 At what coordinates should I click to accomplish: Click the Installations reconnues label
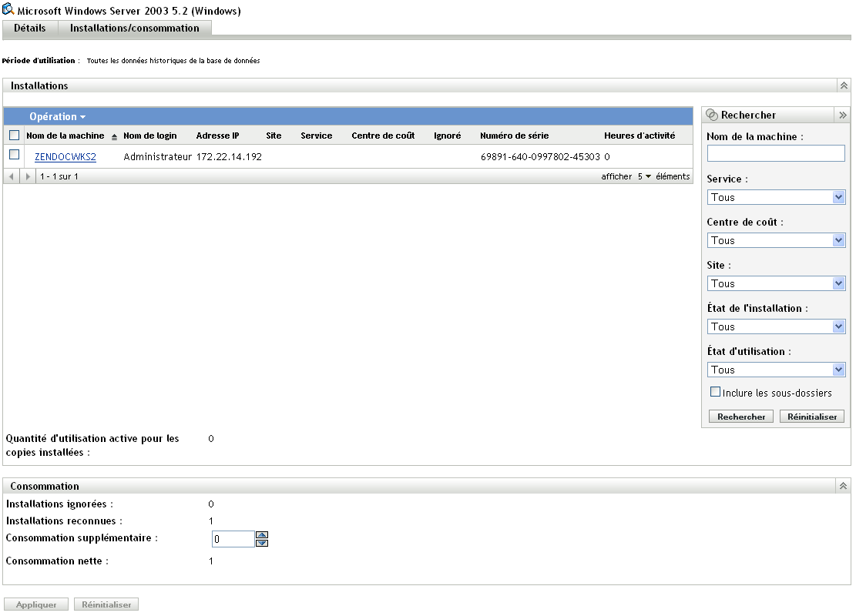click(x=64, y=521)
